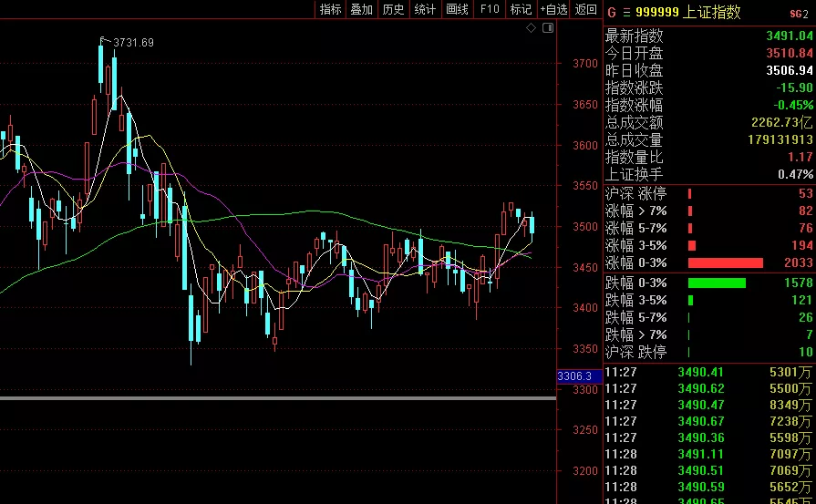Image resolution: width=816 pixels, height=504 pixels.
Task: Click the SG2 indicator in header
Action: pyautogui.click(x=800, y=14)
